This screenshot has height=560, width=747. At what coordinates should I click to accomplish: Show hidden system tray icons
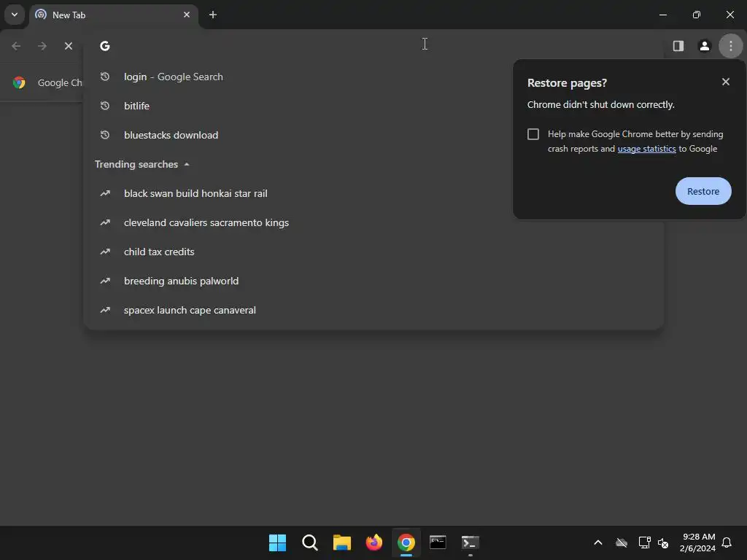click(598, 542)
